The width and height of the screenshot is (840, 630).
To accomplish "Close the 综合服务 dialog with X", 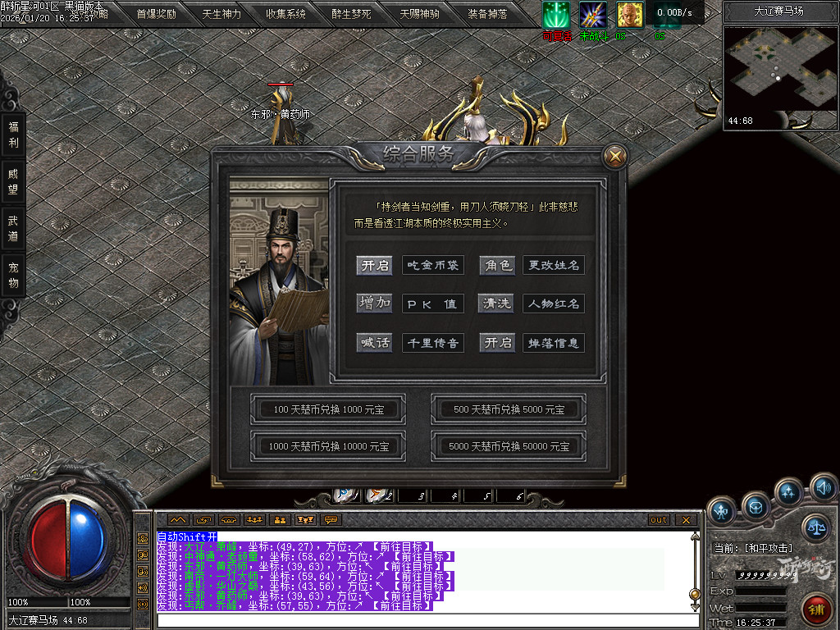I will (614, 155).
